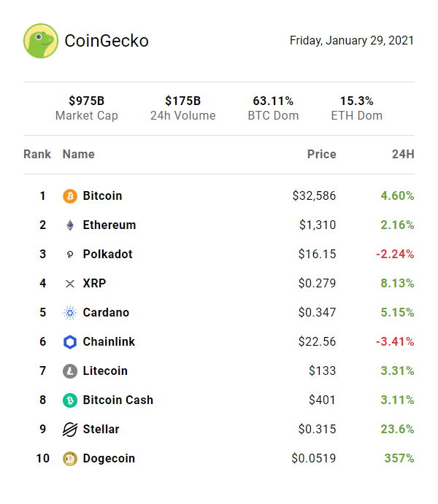438x504 pixels.
Task: Click the orange Bitcoin coin icon
Action: click(70, 196)
